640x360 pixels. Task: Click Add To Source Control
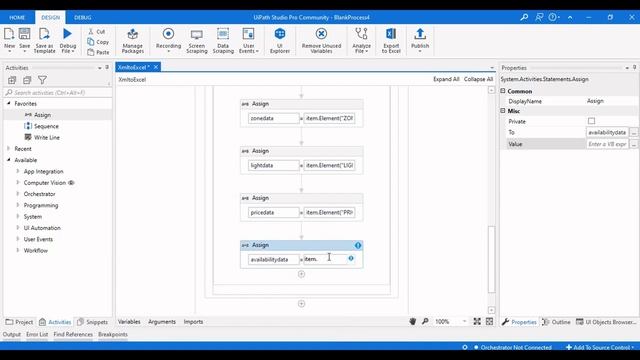[x=600, y=347]
